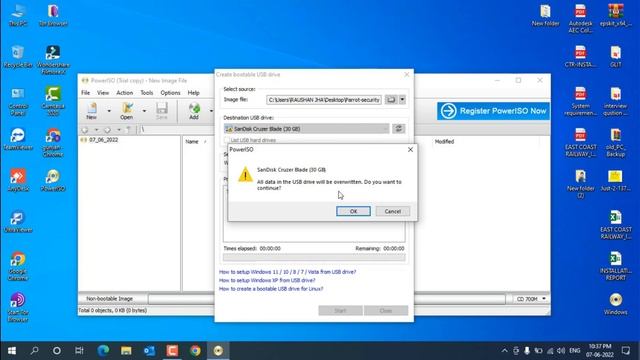This screenshot has height=360, width=640.
Task: Open AnyDesk desktop icon
Action: [x=18, y=180]
